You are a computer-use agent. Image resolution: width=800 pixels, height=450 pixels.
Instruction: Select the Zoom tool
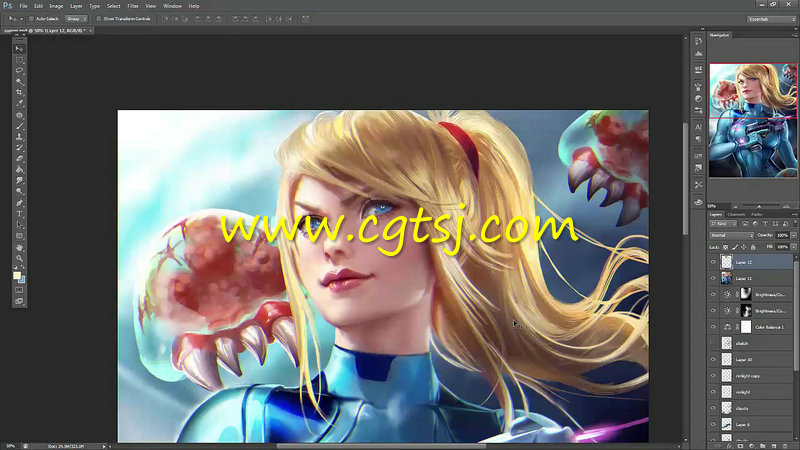(19, 258)
